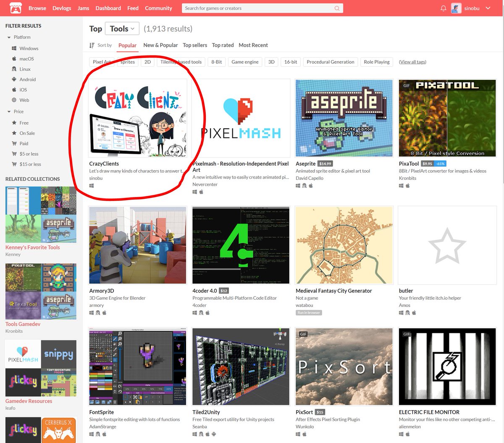Image resolution: width=504 pixels, height=443 pixels.
Task: Open the PixaTool thumbnail
Action: pos(447,118)
